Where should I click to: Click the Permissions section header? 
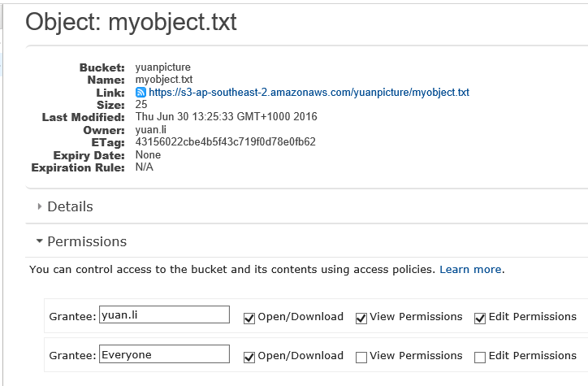87,241
